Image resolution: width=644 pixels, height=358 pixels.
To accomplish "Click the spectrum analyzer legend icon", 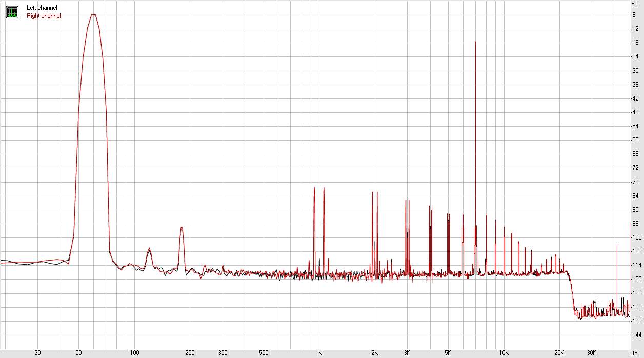I will coord(12,12).
